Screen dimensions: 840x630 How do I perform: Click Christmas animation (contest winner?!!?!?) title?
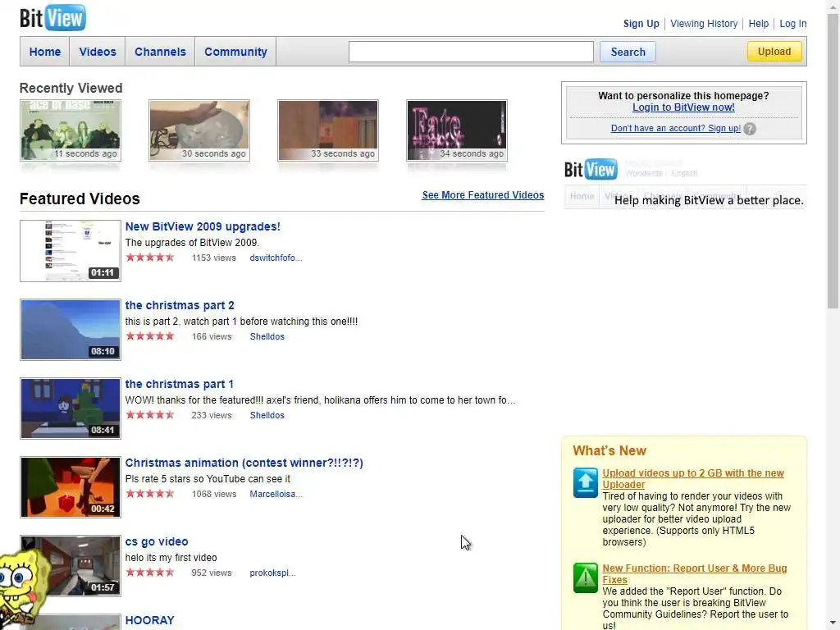[x=244, y=463]
